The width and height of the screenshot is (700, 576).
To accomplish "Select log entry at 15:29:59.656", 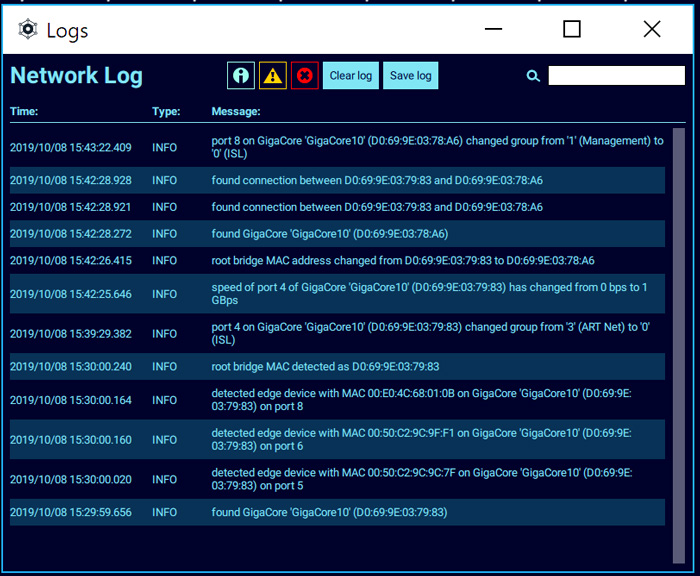I will coord(337,512).
